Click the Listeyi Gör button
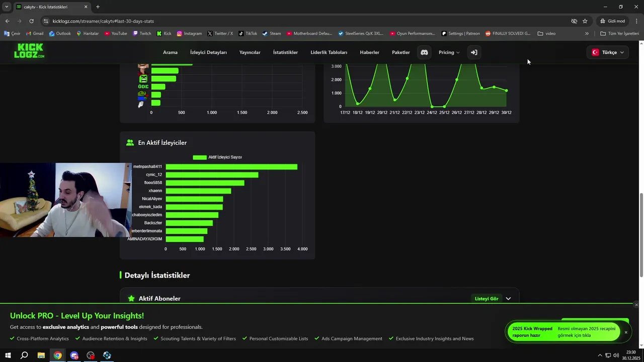This screenshot has height=362, width=644. click(x=486, y=299)
